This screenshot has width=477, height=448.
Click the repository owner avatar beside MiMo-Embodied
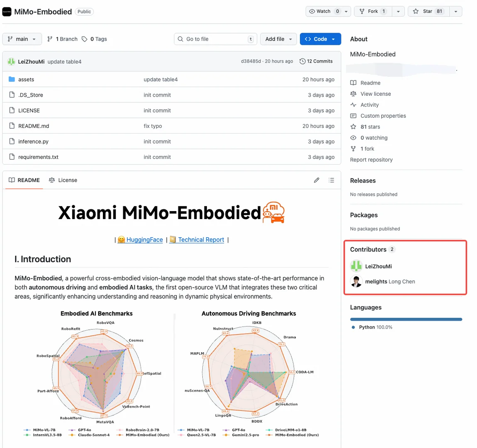7,12
